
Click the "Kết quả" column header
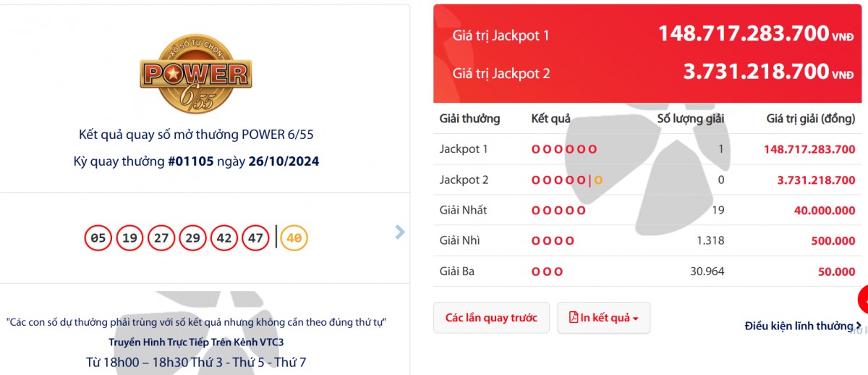point(550,118)
